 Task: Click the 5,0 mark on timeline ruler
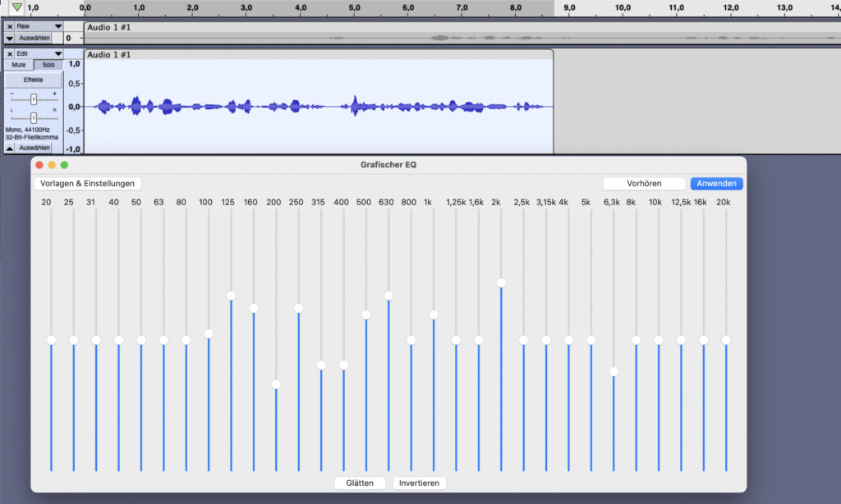pyautogui.click(x=354, y=7)
